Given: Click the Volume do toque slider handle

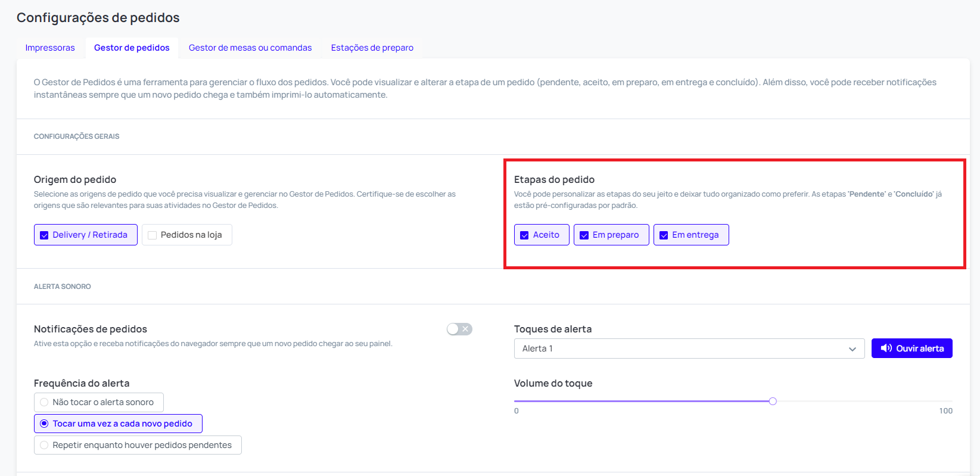Looking at the screenshot, I should pos(773,402).
